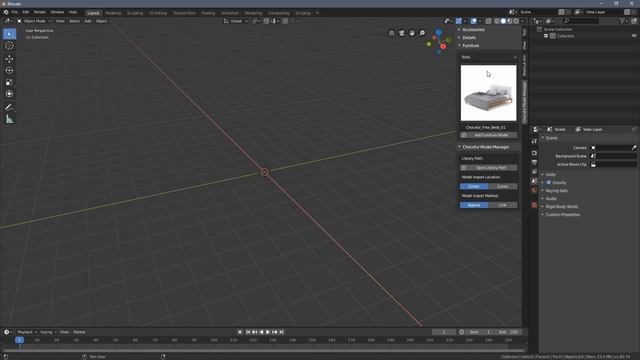Viewport: 640px width, 360px height.
Task: Click play animation button in timeline
Action: pos(268,332)
